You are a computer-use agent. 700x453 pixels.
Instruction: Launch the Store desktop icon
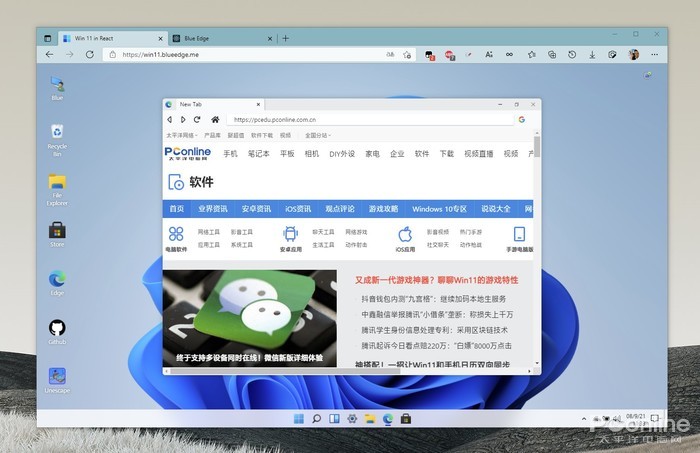(57, 234)
